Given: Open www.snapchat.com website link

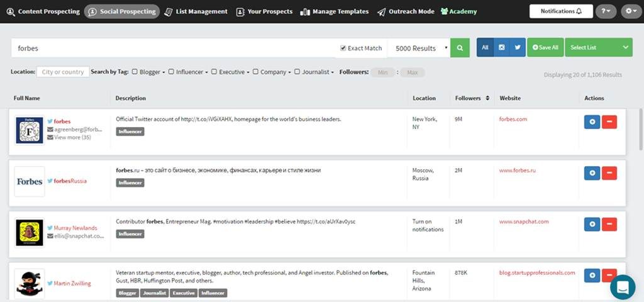Looking at the screenshot, I should click(524, 221).
